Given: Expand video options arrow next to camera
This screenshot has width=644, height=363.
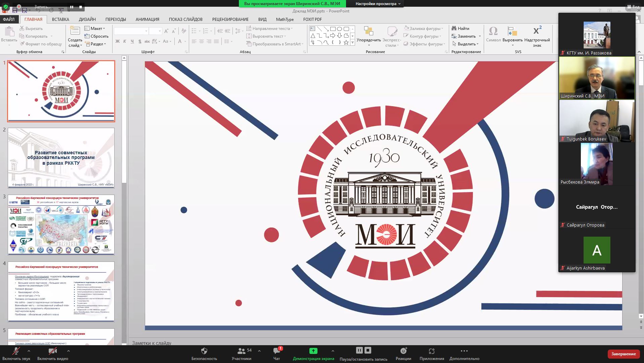Looking at the screenshot, I should click(69, 351).
